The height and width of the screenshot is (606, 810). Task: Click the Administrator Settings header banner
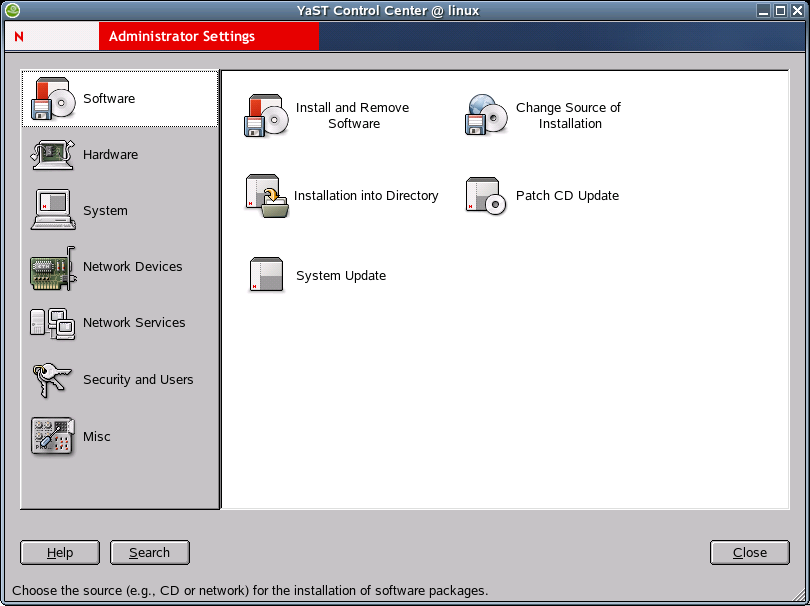click(209, 36)
